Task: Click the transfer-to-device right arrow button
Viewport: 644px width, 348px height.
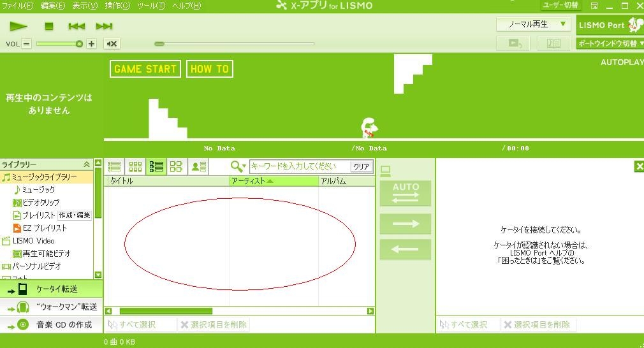Action: point(406,224)
